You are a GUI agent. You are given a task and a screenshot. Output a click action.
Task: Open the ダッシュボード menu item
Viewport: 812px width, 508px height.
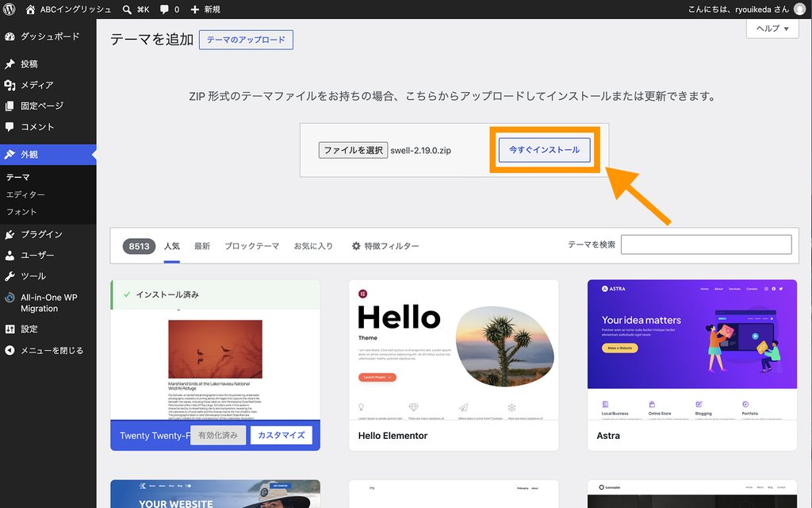[x=48, y=37]
